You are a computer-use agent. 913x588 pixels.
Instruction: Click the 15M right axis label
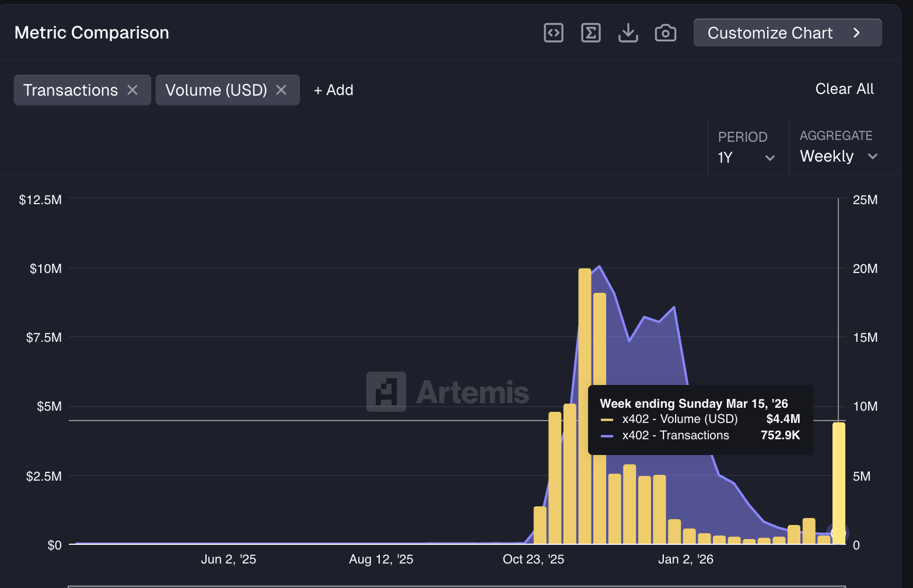pyautogui.click(x=865, y=337)
